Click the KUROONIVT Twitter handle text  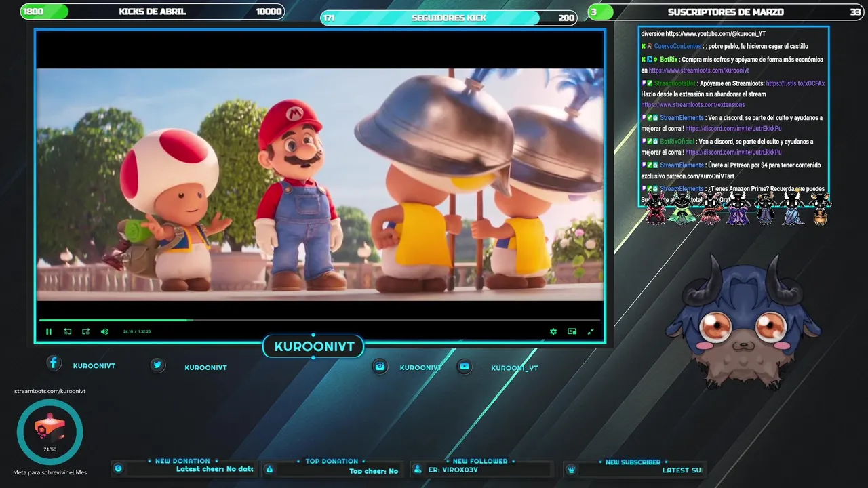(205, 367)
